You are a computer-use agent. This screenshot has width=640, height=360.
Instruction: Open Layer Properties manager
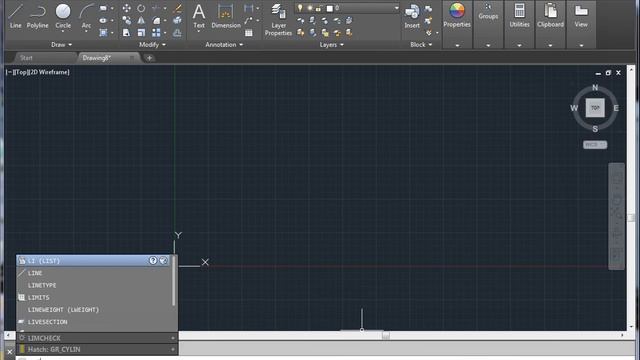(278, 20)
